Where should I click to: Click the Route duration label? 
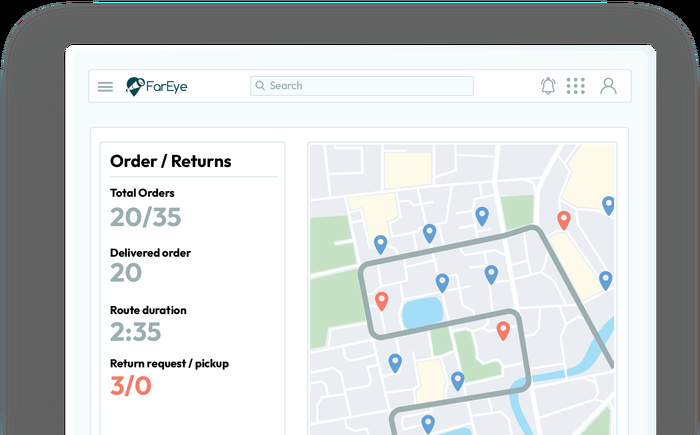click(148, 310)
